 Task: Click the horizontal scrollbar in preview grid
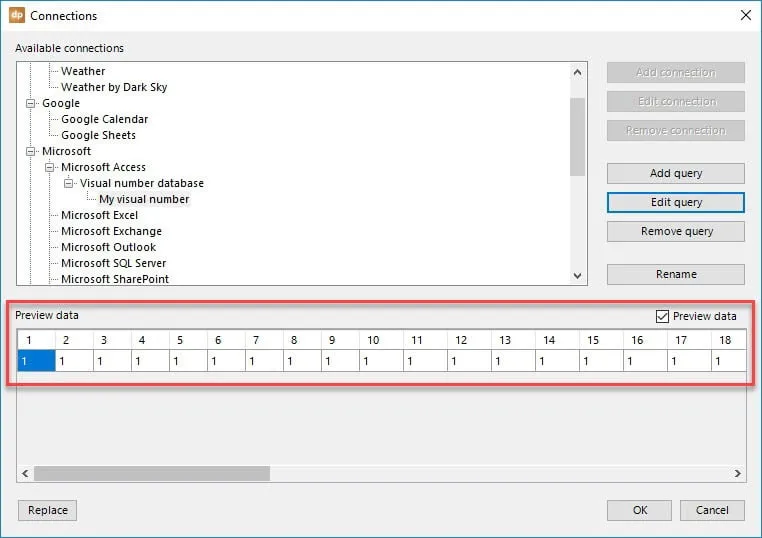(x=151, y=474)
